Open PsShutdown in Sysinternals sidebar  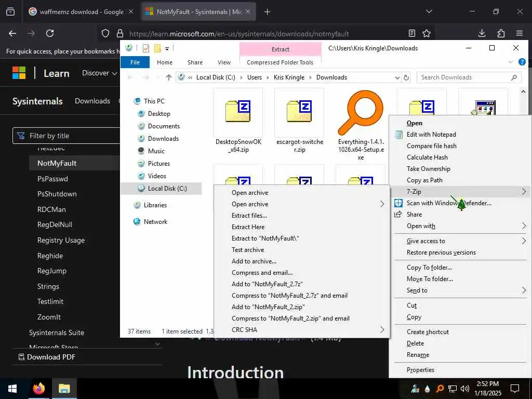57,194
